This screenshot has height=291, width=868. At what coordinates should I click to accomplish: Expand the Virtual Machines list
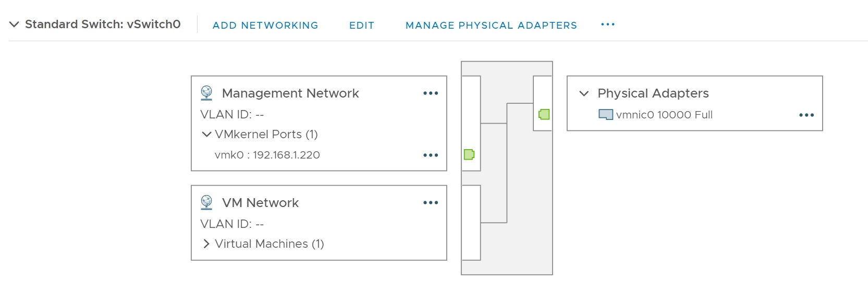click(x=206, y=244)
